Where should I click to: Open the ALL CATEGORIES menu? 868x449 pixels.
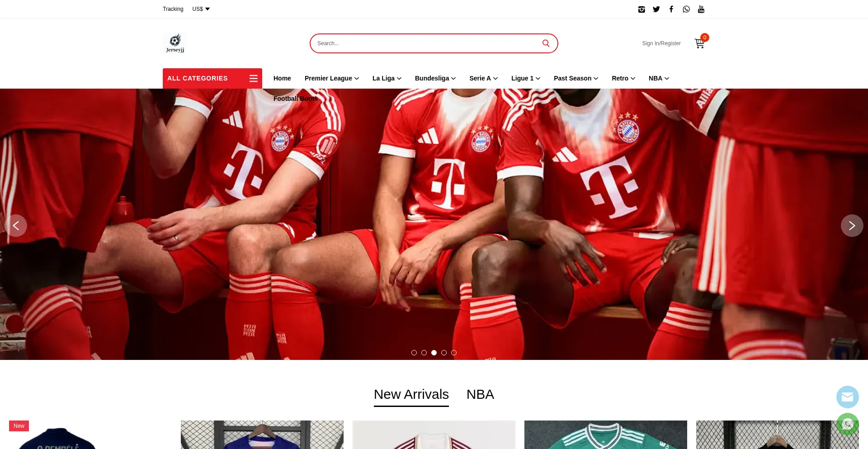tap(212, 78)
